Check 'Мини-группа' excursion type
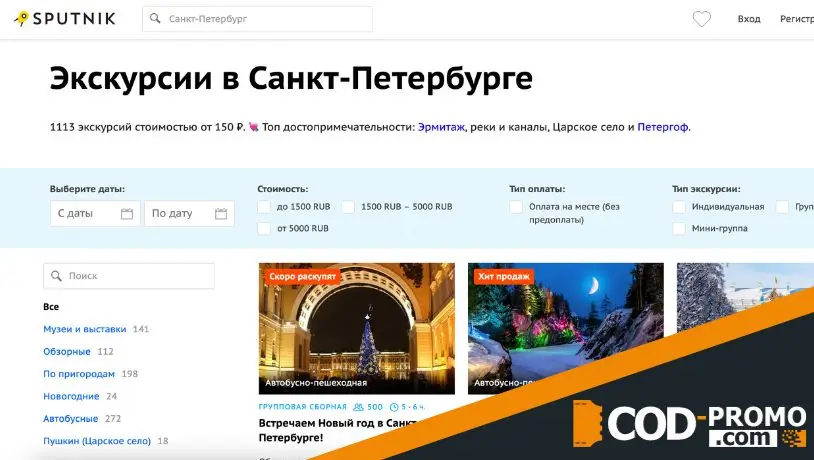This screenshot has width=814, height=460. click(x=679, y=228)
